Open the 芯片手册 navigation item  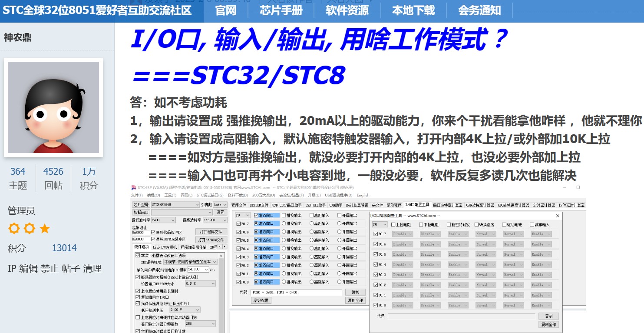281,10
